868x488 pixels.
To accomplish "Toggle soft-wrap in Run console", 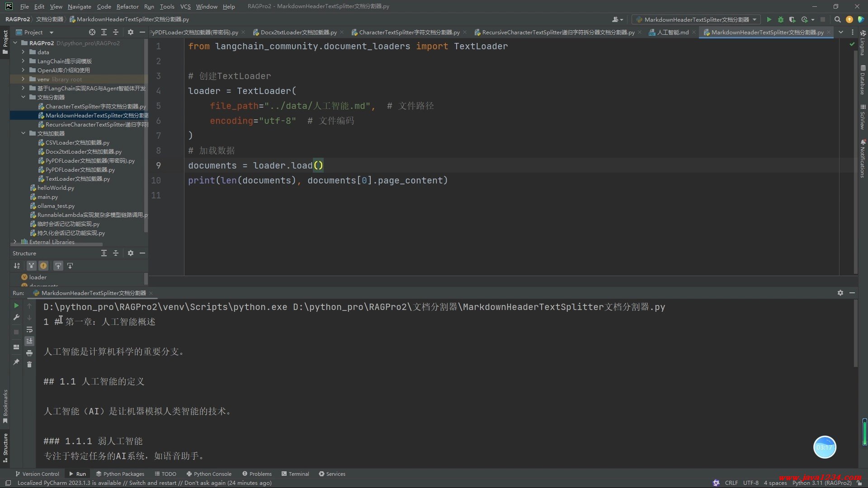I will pos(29,329).
